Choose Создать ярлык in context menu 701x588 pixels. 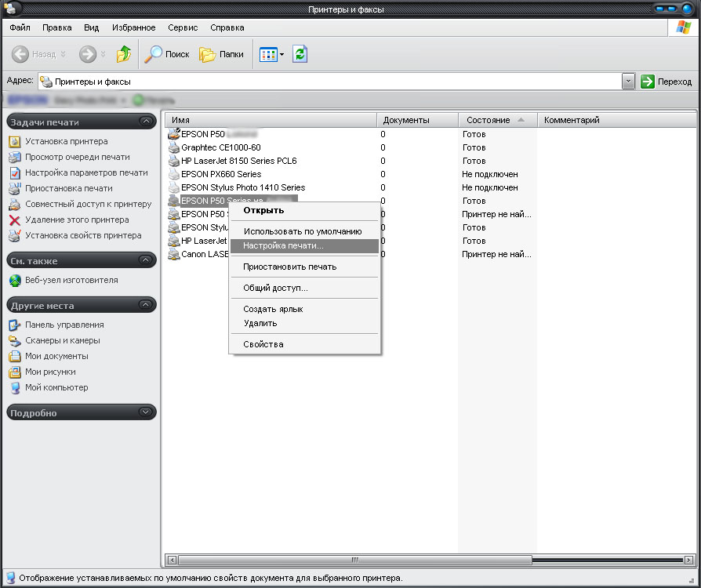click(x=304, y=309)
